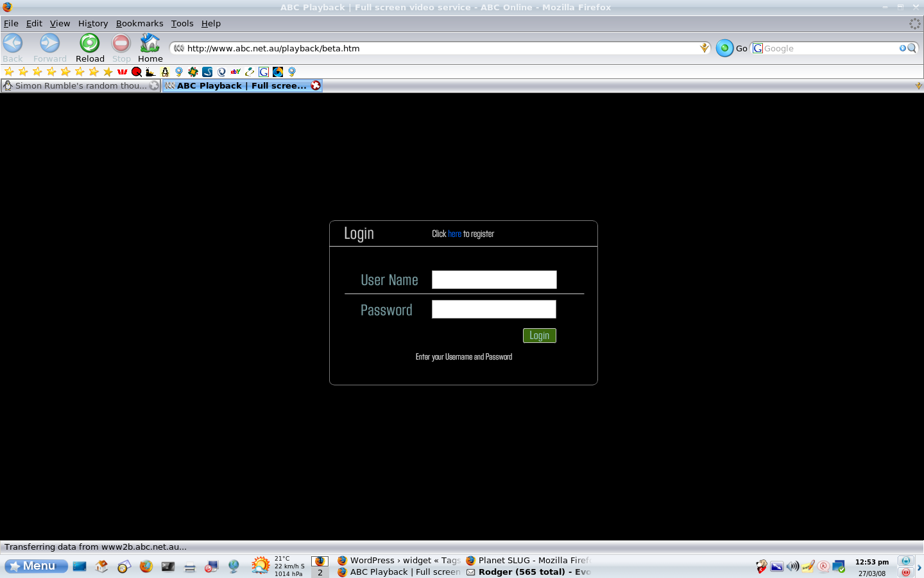Viewport: 924px width, 578px height.
Task: Close the Simon Rumble's tab
Action: [x=154, y=85]
